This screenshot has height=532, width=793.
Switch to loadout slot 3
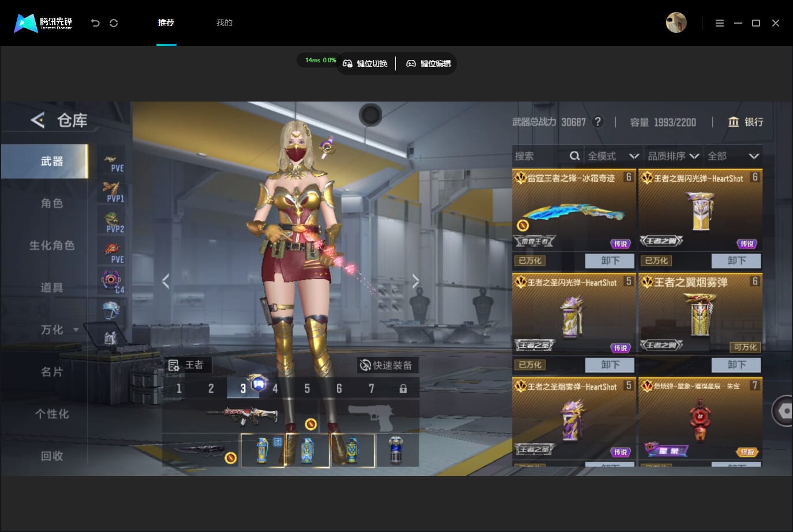pyautogui.click(x=243, y=388)
